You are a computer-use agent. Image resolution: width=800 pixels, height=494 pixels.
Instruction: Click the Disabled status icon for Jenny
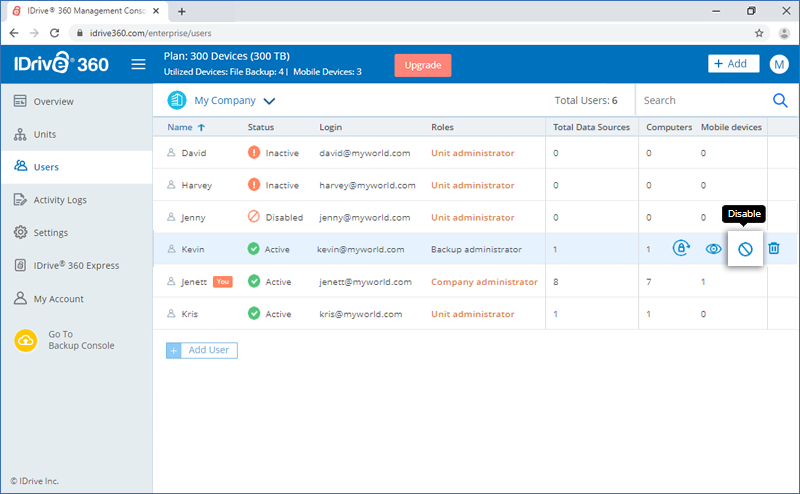tap(254, 216)
